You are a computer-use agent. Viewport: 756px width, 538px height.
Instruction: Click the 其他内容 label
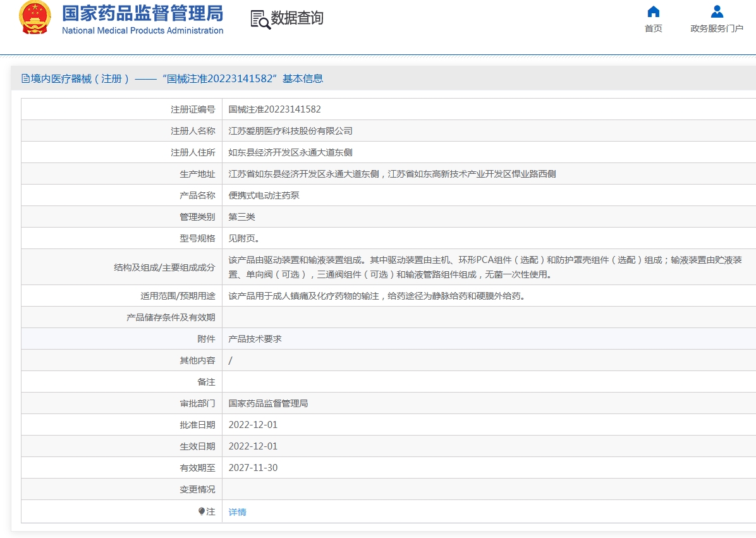click(197, 360)
